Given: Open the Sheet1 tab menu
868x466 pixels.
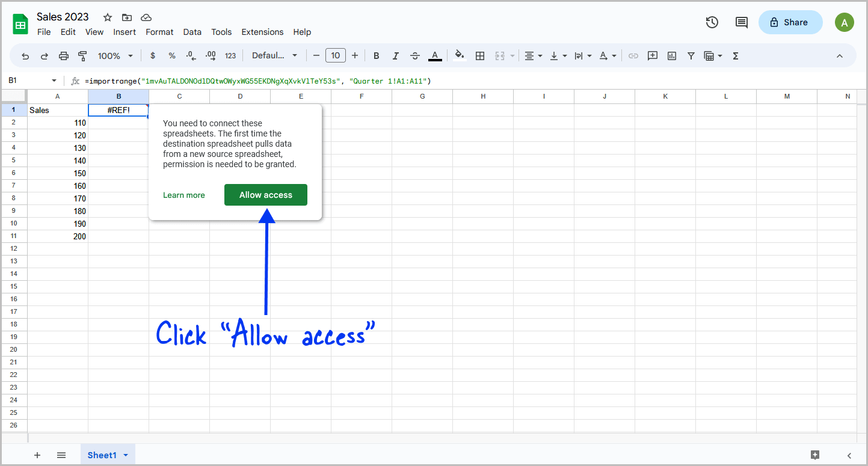Looking at the screenshot, I should pyautogui.click(x=126, y=455).
